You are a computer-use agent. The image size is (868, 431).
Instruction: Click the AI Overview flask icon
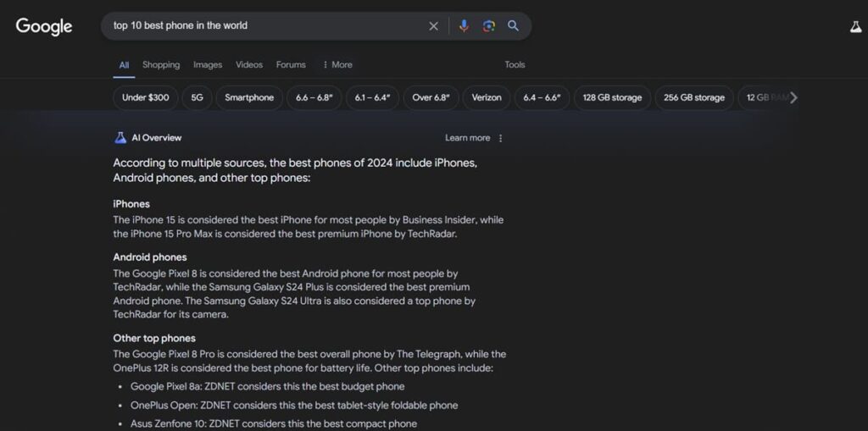tap(120, 138)
